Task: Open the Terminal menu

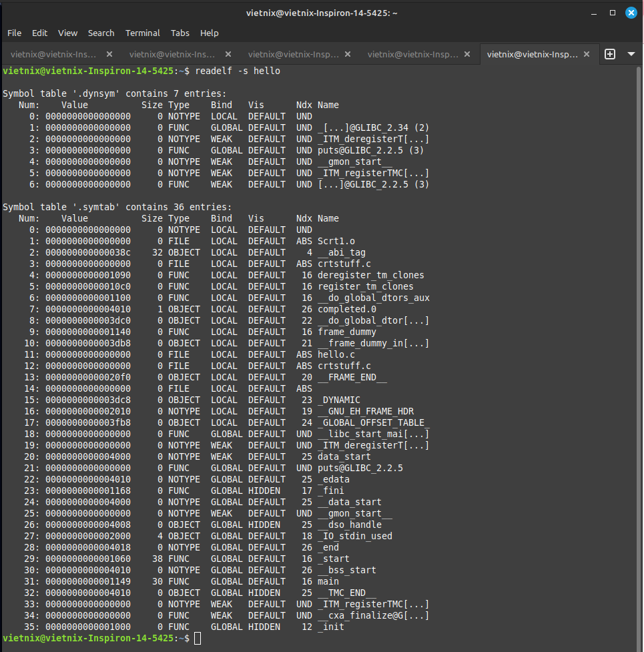Action: [142, 33]
